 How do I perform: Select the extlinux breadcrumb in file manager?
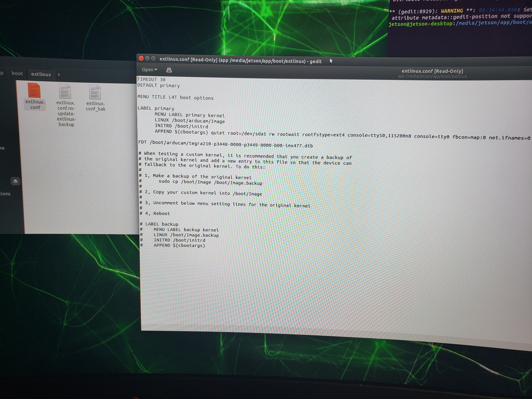[41, 74]
